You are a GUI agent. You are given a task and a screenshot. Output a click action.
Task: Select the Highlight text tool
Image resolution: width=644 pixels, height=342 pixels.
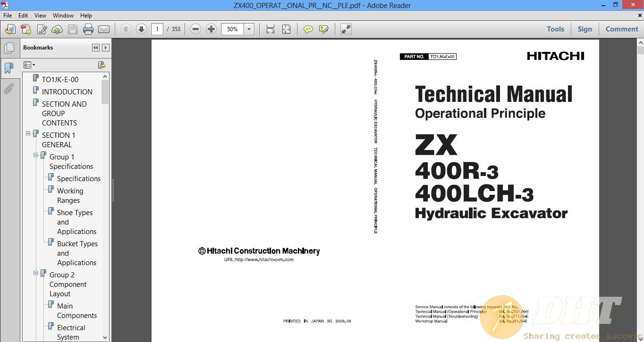click(x=323, y=29)
